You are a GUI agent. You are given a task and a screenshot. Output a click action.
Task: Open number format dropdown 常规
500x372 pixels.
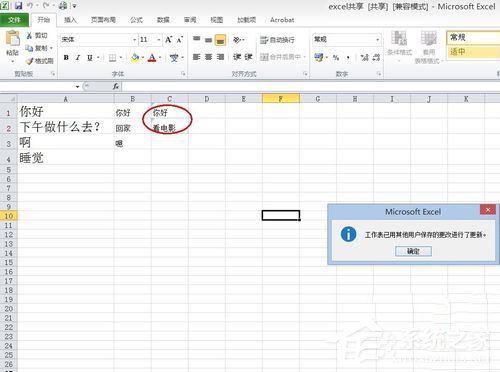point(377,40)
